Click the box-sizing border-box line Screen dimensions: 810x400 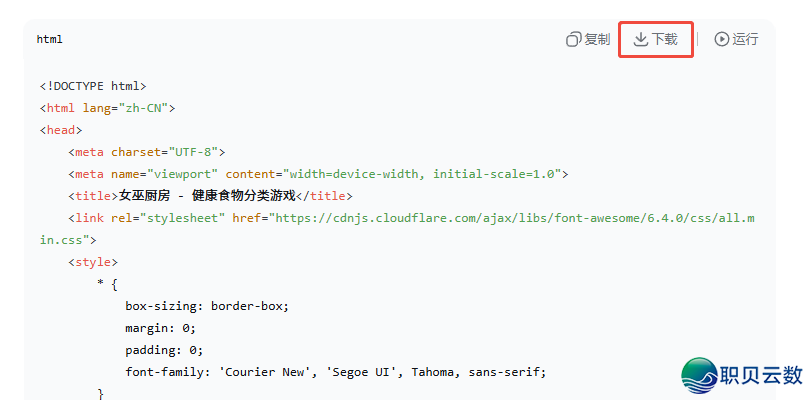(207, 306)
